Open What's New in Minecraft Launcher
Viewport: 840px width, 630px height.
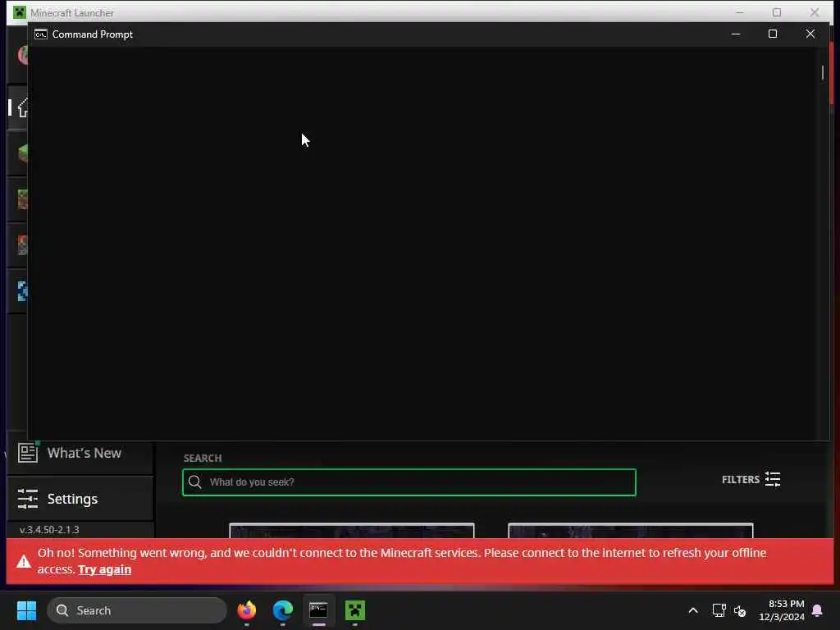point(80,453)
